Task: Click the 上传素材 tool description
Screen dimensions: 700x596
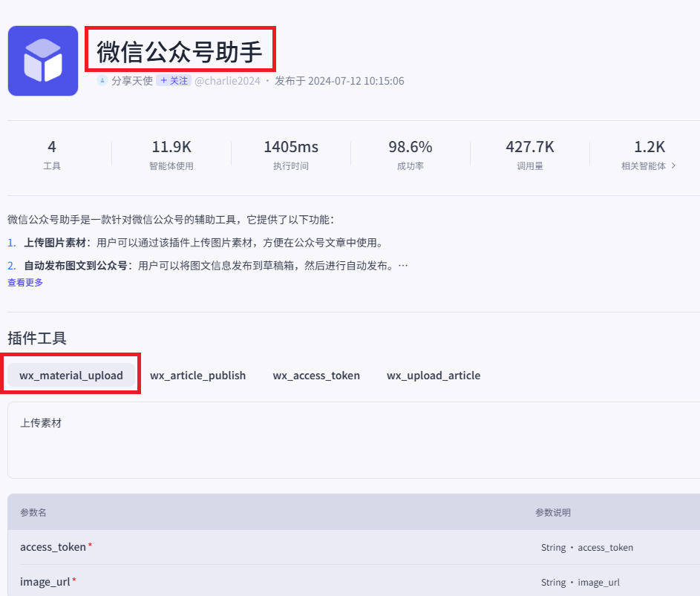Action: click(x=41, y=423)
